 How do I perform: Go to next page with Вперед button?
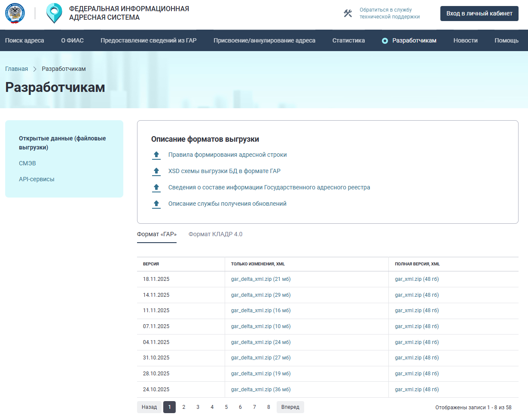click(x=290, y=407)
